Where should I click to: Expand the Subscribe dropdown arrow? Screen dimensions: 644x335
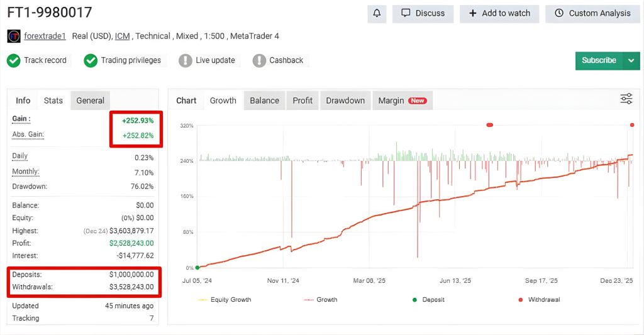[631, 60]
